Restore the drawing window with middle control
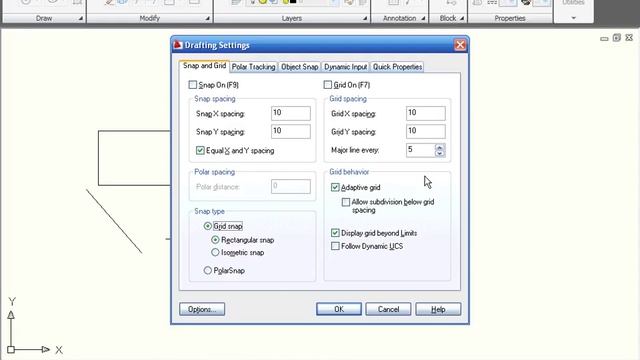 [x=617, y=38]
